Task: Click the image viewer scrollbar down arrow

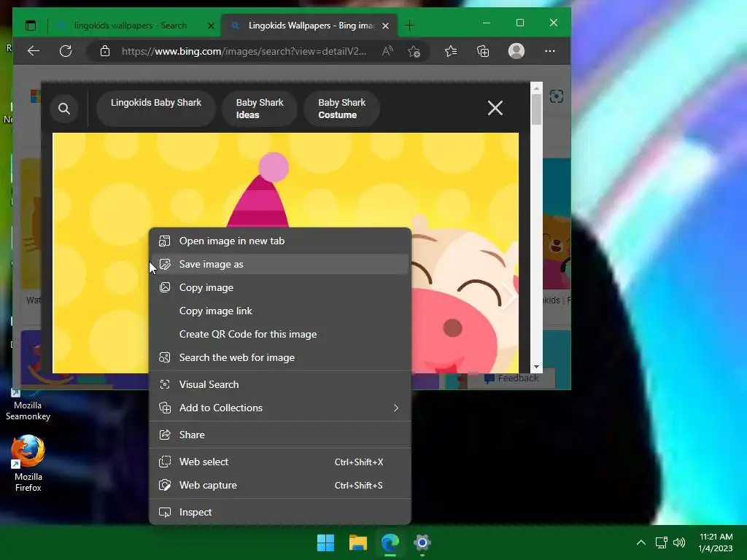Action: [536, 367]
